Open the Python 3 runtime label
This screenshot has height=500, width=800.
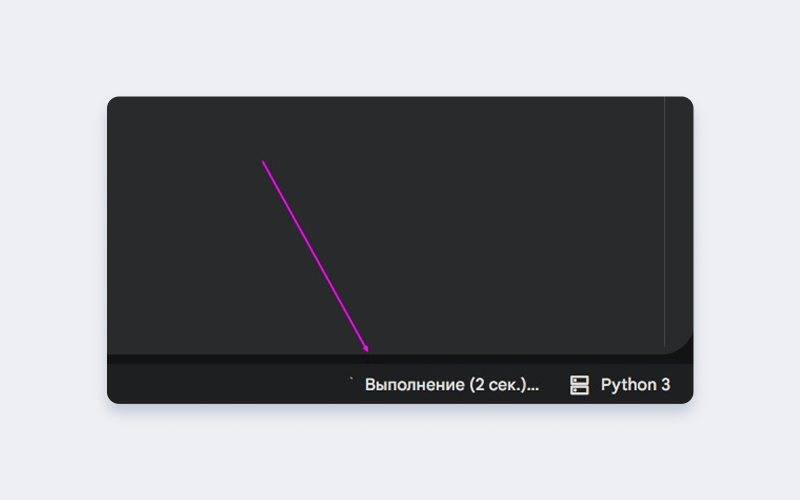(x=635, y=385)
